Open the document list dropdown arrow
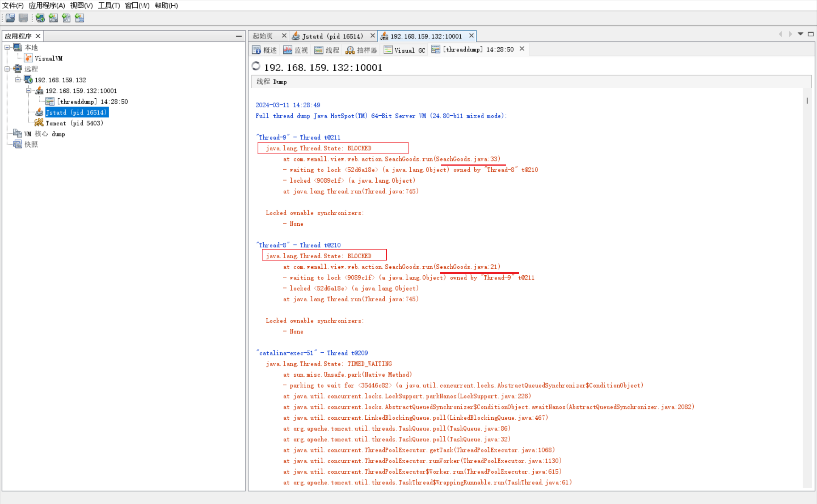 800,34
